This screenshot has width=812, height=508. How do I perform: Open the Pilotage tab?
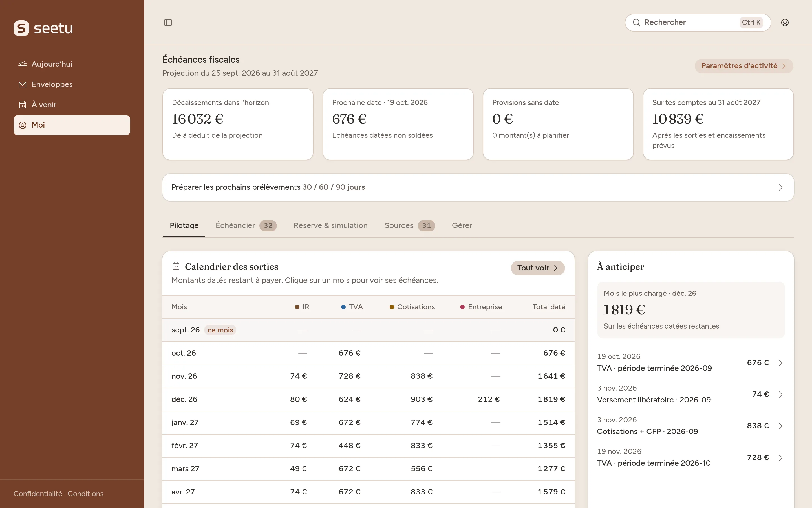[184, 225]
